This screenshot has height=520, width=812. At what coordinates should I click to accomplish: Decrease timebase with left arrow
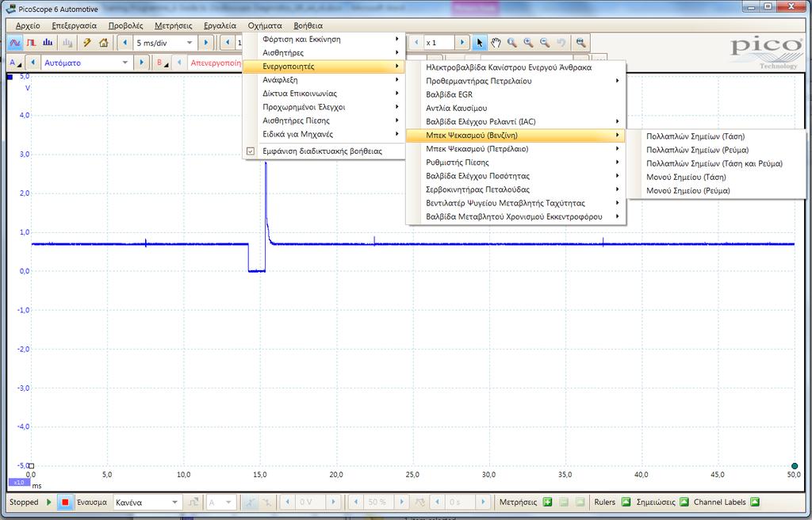tap(124, 43)
